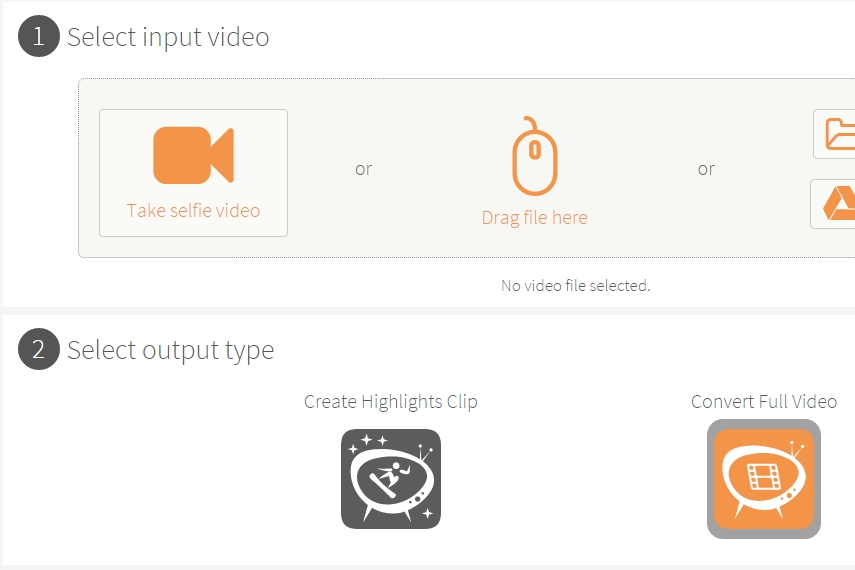This screenshot has height=570, width=855.
Task: Select the snowboarder highlights clip TV icon
Action: point(391,479)
